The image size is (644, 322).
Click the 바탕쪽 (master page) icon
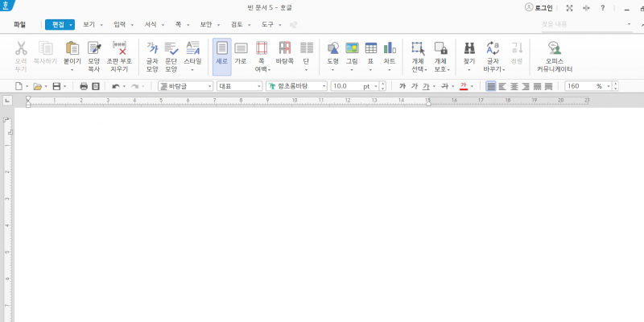pos(285,48)
